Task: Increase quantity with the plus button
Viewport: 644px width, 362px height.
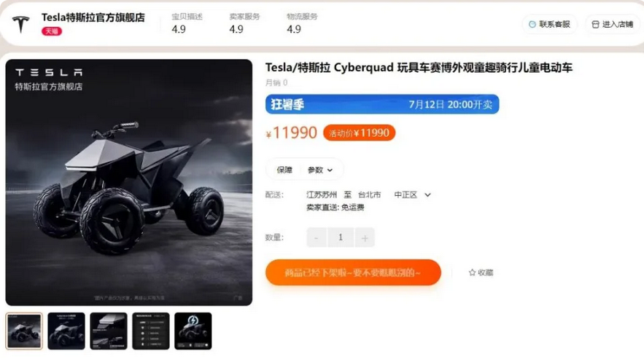Action: coord(365,237)
